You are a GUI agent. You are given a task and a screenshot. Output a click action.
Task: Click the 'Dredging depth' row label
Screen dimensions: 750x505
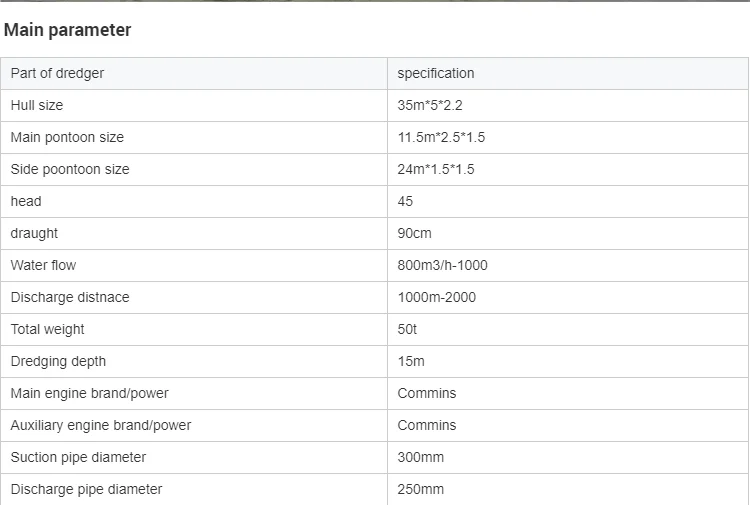[x=58, y=361]
